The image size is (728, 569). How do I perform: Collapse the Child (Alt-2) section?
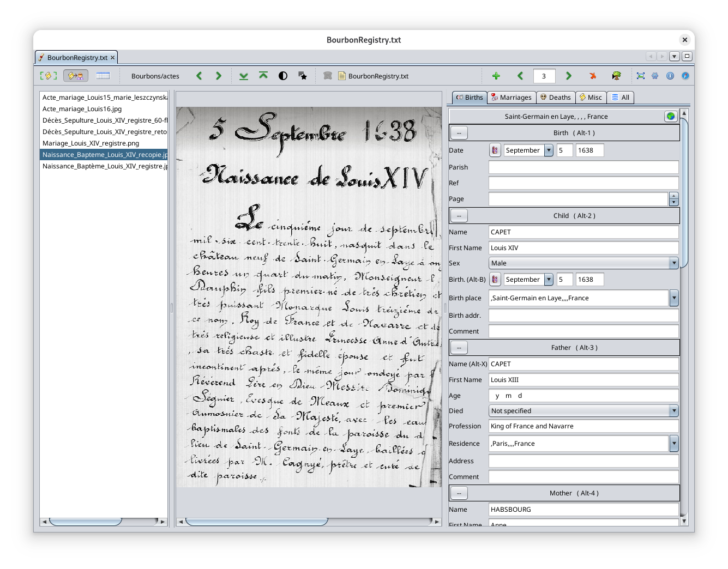(x=459, y=216)
